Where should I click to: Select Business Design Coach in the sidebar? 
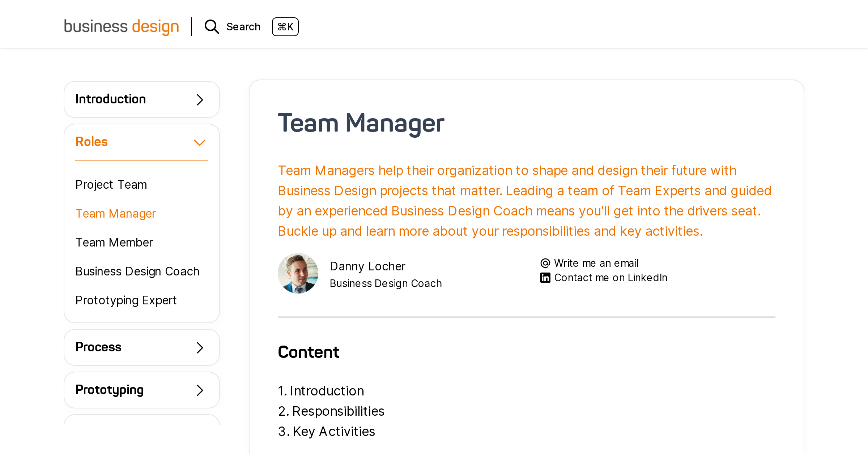click(137, 271)
